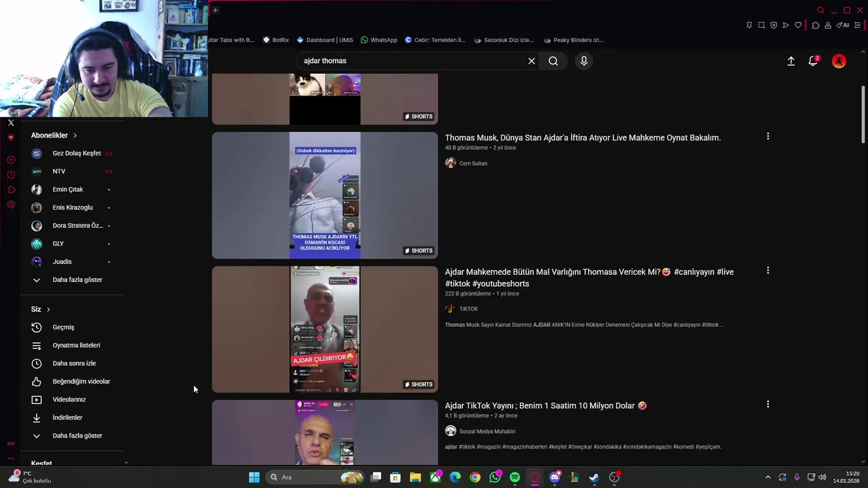Open the Peaky Blinders izle bookmark
Viewport: 868px width, 488px height.
(573, 40)
